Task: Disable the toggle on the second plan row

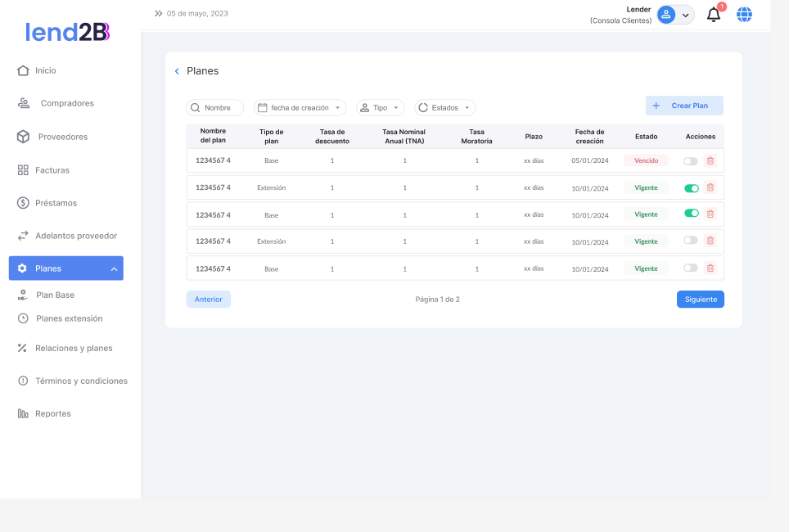Action: pyautogui.click(x=691, y=188)
